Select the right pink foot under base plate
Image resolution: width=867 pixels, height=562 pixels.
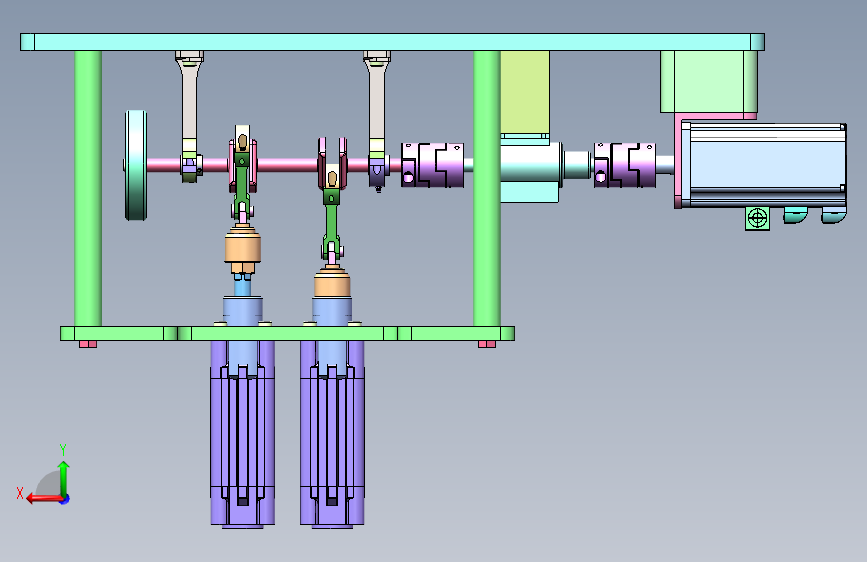click(x=487, y=344)
